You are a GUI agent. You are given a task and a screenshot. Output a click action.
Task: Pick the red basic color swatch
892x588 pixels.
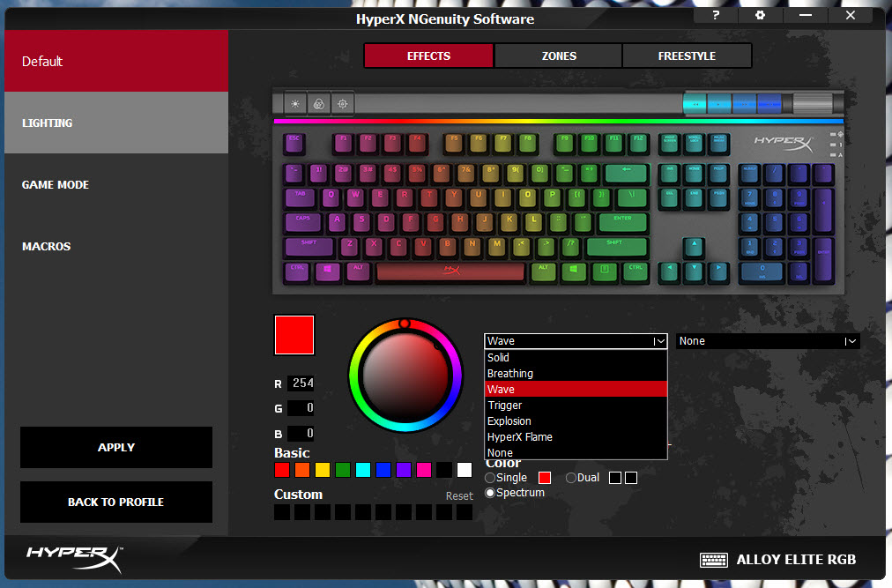pyautogui.click(x=282, y=470)
